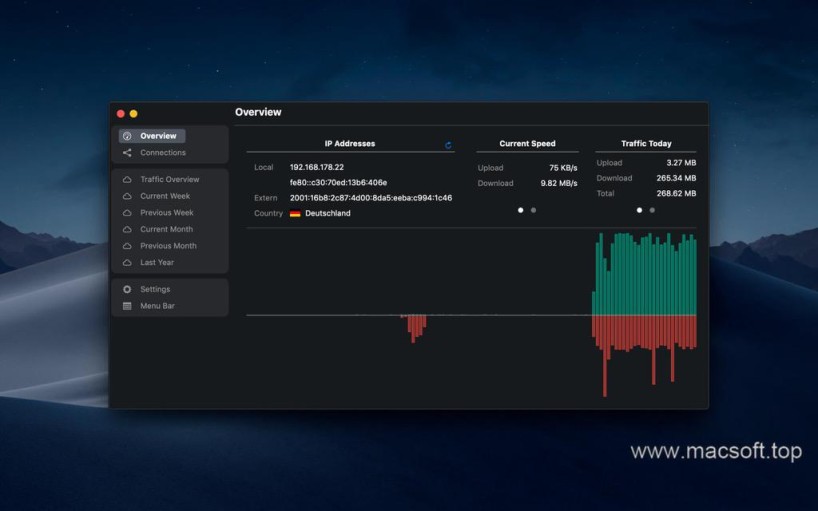Image resolution: width=818 pixels, height=511 pixels.
Task: Click the Overview gauge icon in sidebar
Action: [x=127, y=136]
